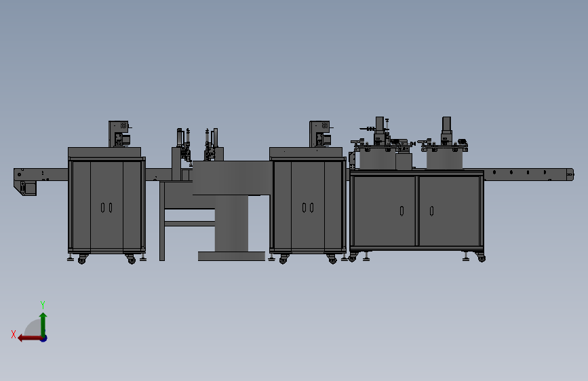Select the flat base plate under the central pedestal
The height and width of the screenshot is (381, 588).
click(x=231, y=256)
